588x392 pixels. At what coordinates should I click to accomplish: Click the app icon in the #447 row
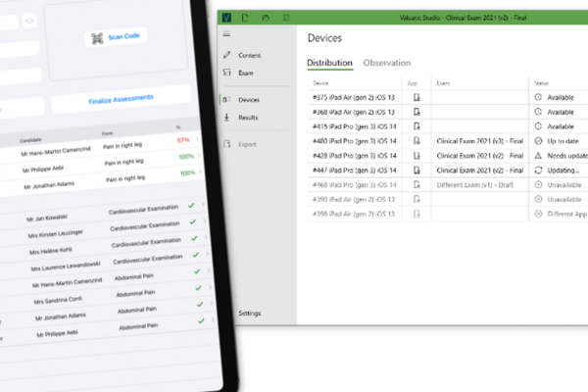point(416,171)
